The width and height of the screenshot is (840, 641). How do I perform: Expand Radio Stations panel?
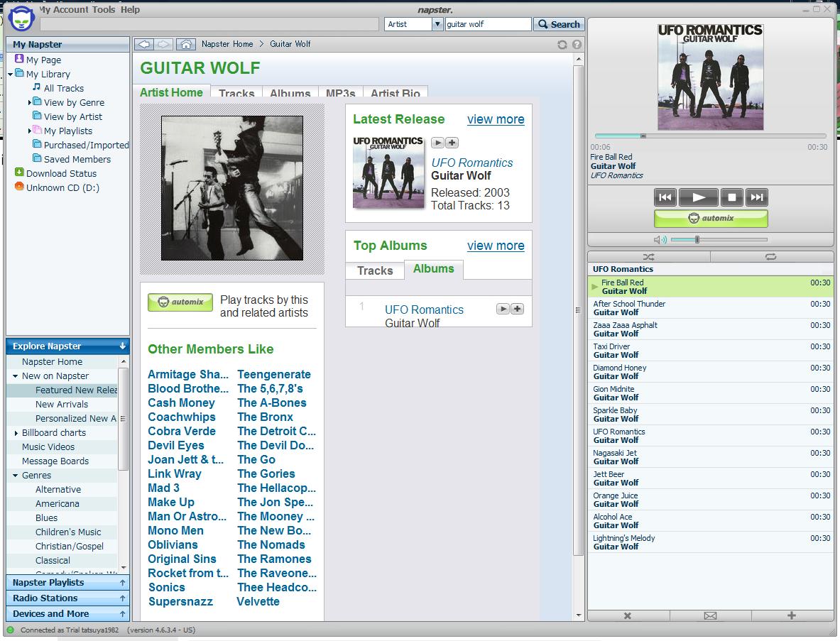click(67, 598)
